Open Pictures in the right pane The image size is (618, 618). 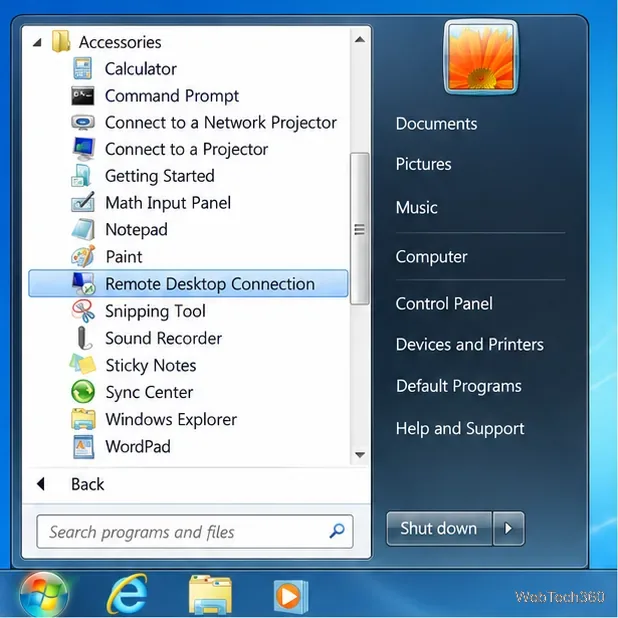pos(423,164)
